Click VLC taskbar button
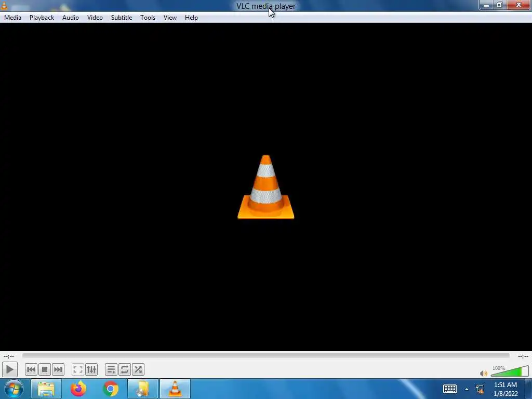Viewport: 532px width, 399px height. click(x=175, y=389)
